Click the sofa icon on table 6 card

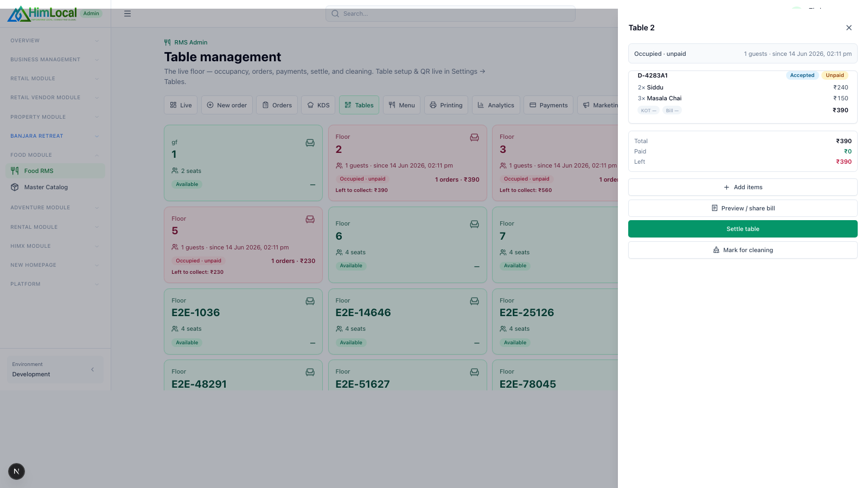475,224
